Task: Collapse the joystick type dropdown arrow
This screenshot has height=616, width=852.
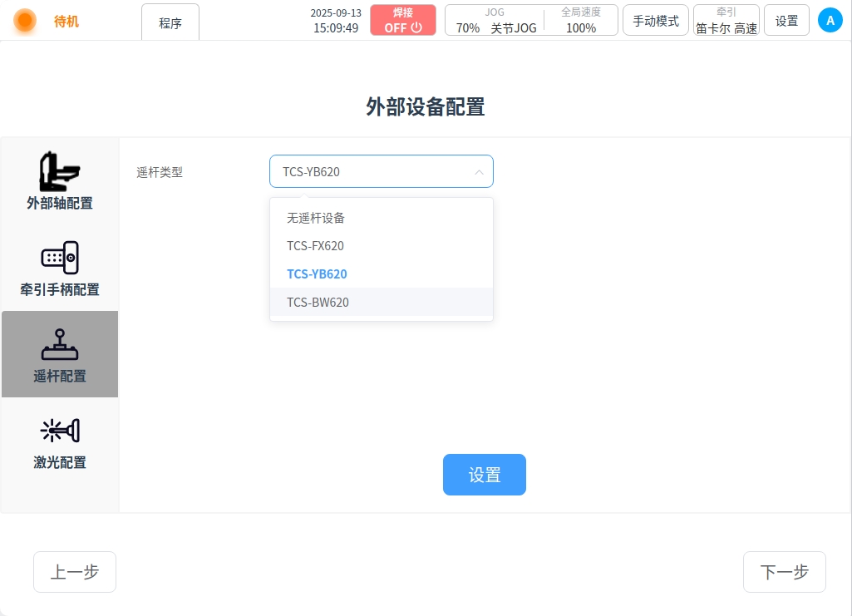Action: click(x=479, y=172)
